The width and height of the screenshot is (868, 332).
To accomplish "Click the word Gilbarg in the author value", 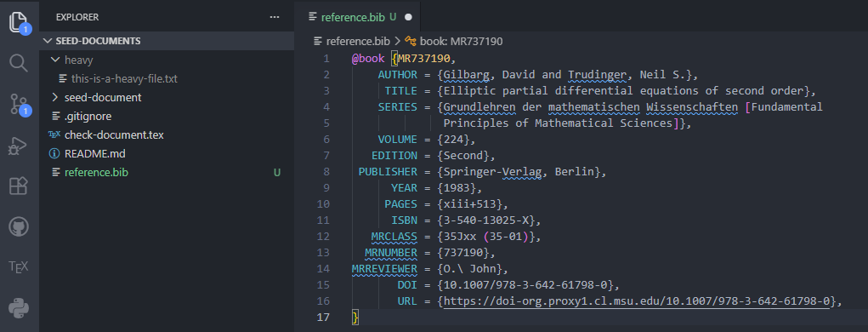I will pos(467,74).
